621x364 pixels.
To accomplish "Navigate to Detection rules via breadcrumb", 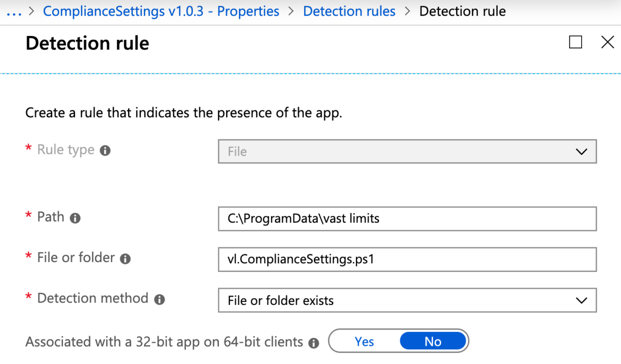I will (349, 11).
